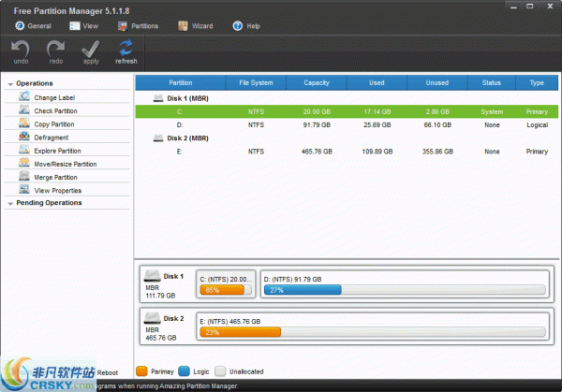The image size is (562, 392).
Task: Expand the Pending Operations section
Action: click(x=10, y=203)
